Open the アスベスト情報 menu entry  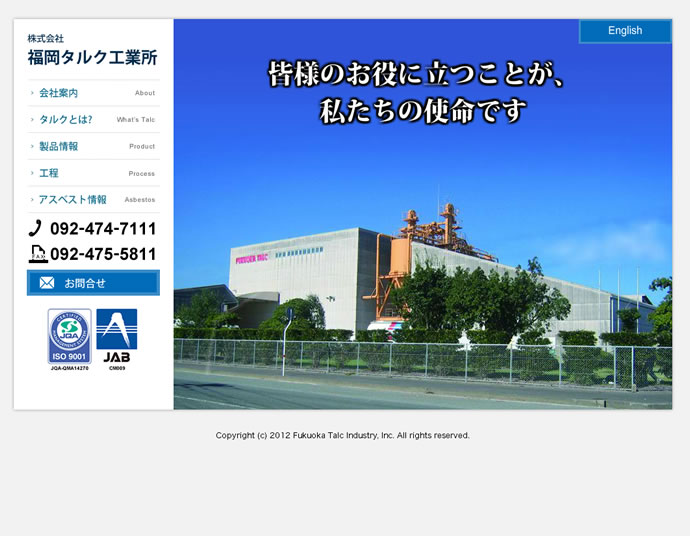[x=73, y=200]
